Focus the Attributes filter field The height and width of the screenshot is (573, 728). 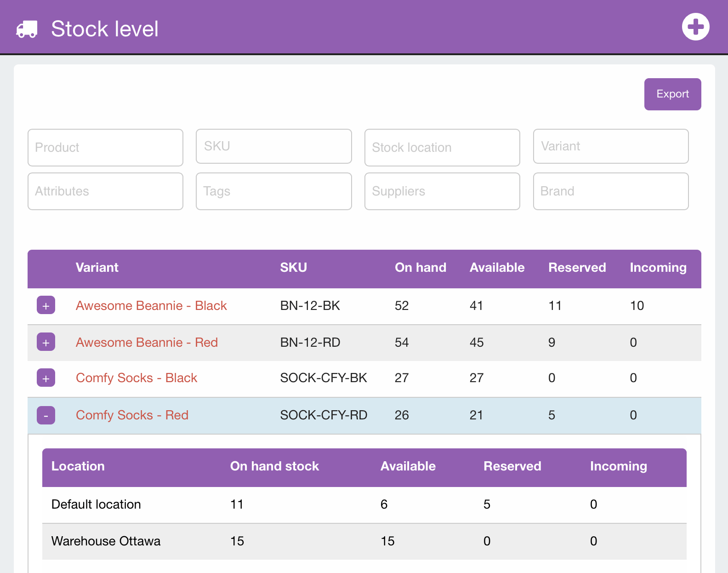point(105,191)
